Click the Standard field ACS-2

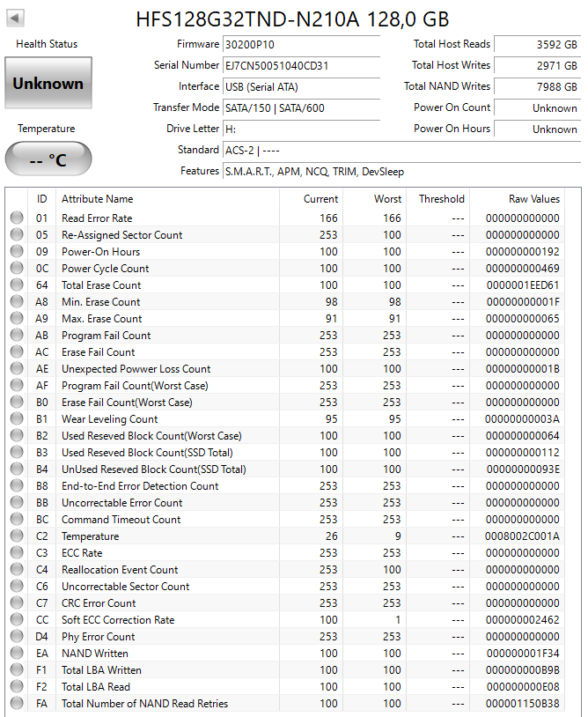pyautogui.click(x=402, y=150)
